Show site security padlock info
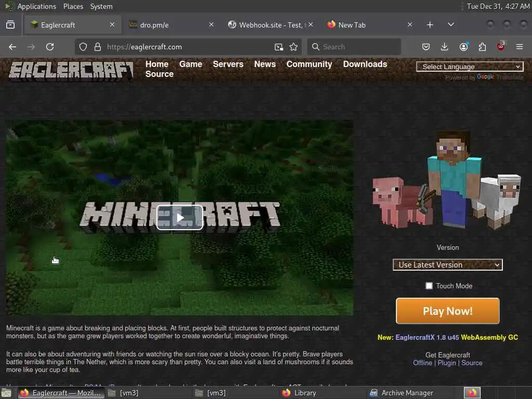 (98, 47)
